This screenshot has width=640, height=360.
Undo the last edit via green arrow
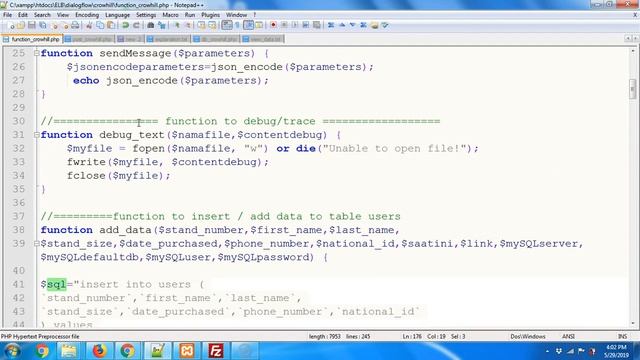coord(125,25)
